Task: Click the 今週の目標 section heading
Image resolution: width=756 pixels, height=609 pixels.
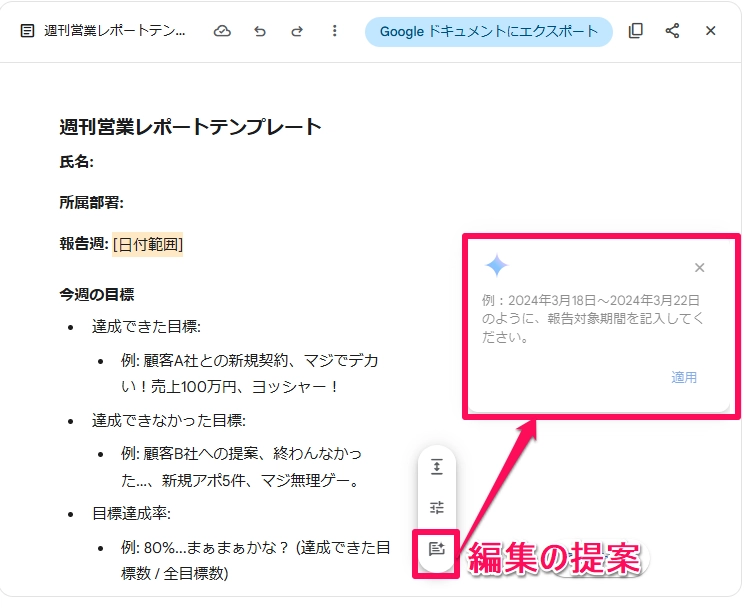Action: pos(96,295)
